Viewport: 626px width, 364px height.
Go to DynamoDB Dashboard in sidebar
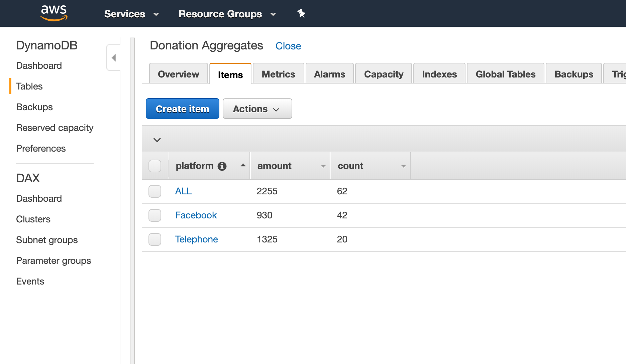(x=39, y=65)
